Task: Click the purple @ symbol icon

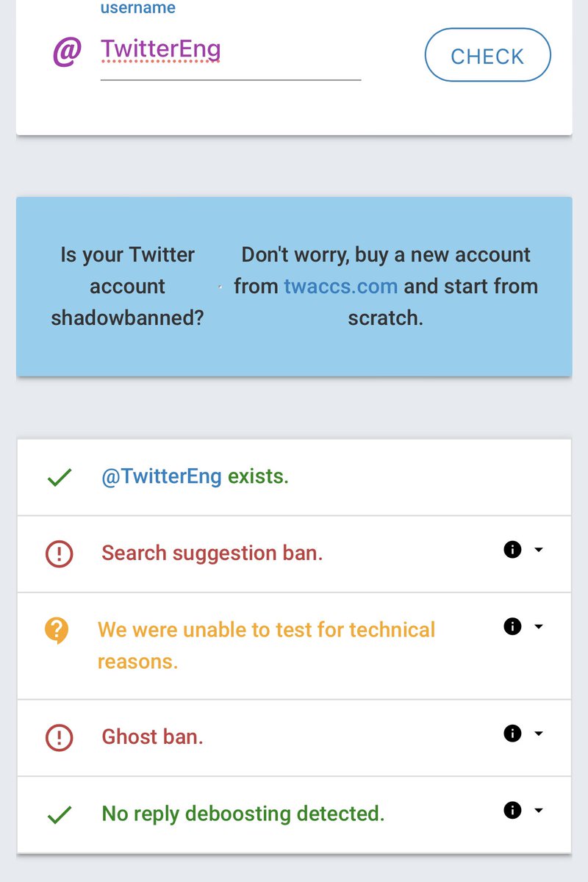Action: pos(67,53)
